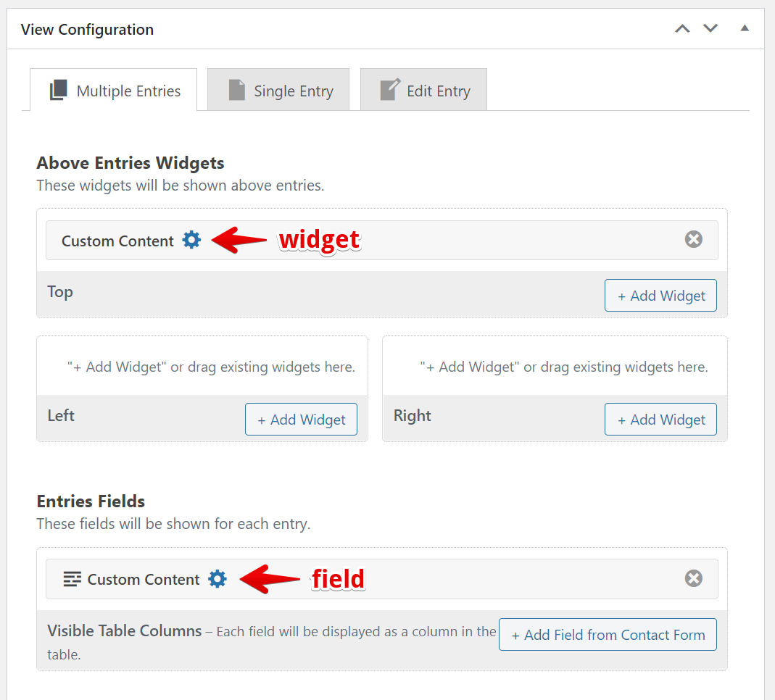
Task: Click the Edit Entry pencil icon
Action: pyautogui.click(x=389, y=91)
